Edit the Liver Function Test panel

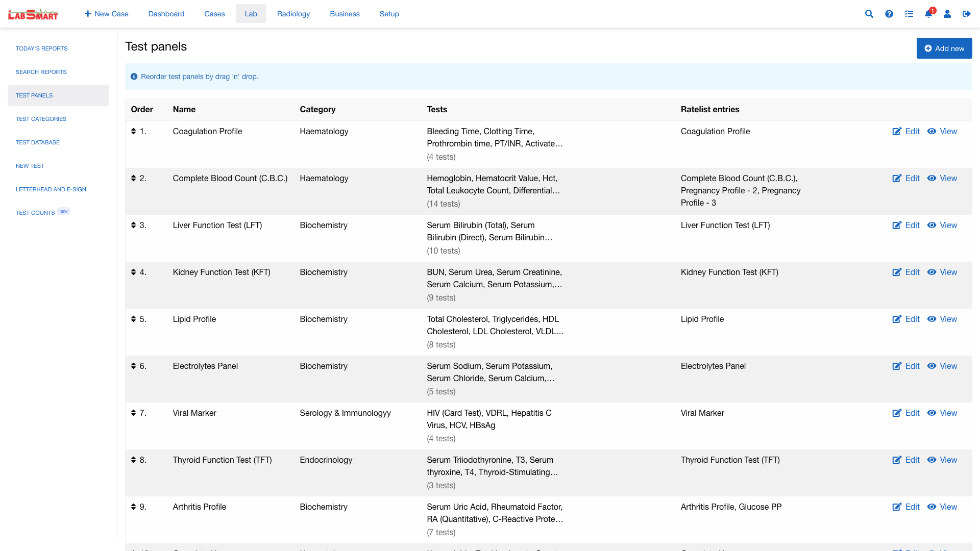pos(906,226)
